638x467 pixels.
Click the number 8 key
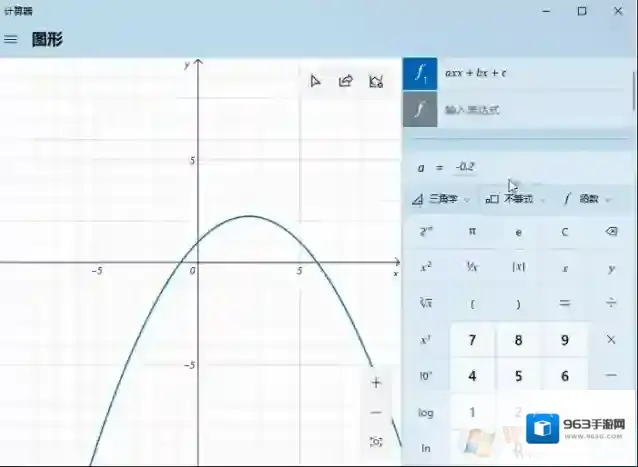click(518, 340)
